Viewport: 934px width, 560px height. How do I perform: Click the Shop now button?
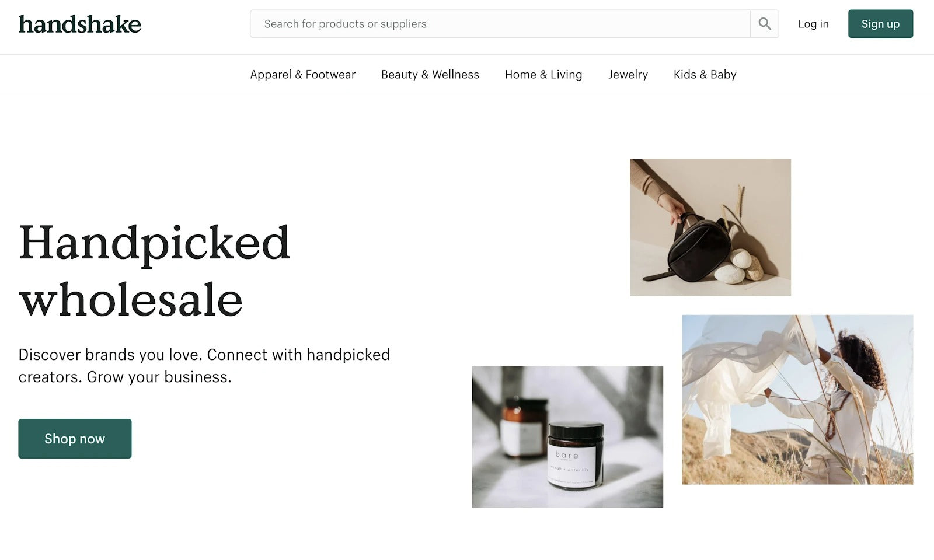click(75, 439)
